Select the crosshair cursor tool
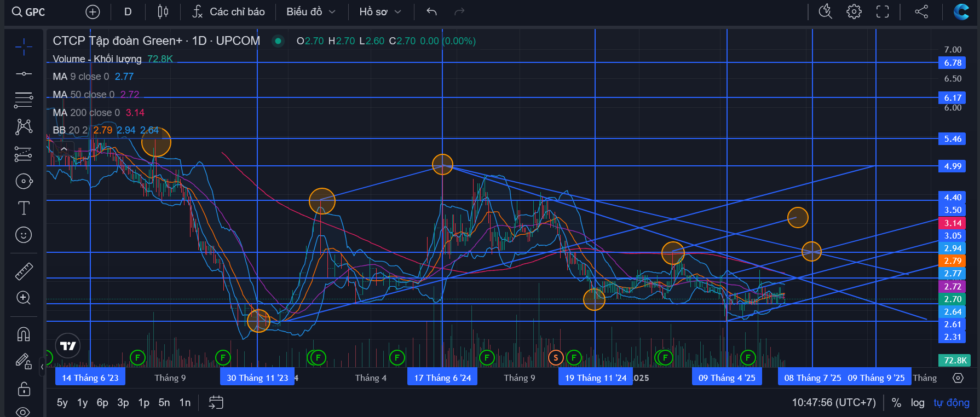 [24, 48]
